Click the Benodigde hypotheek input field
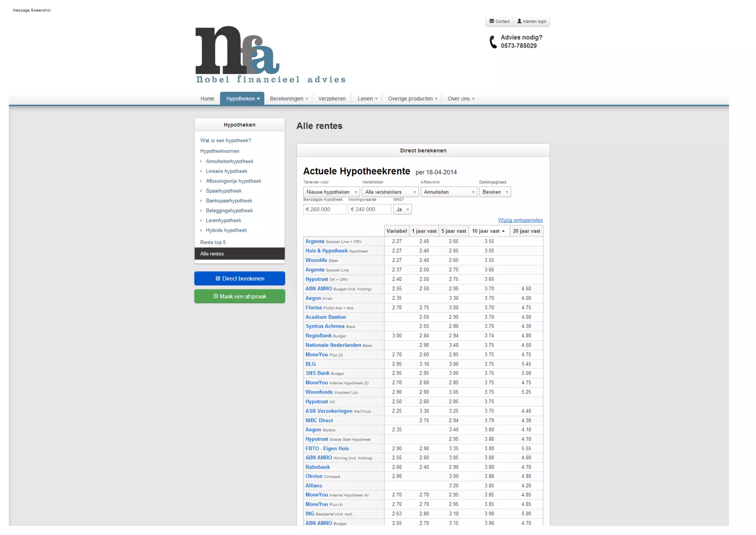Screen dimensions: 756x535 point(324,209)
